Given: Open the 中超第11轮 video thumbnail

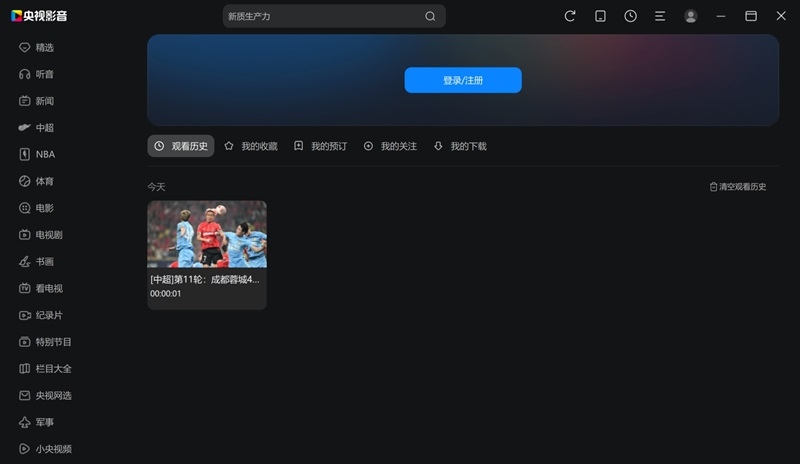Looking at the screenshot, I should [x=207, y=234].
